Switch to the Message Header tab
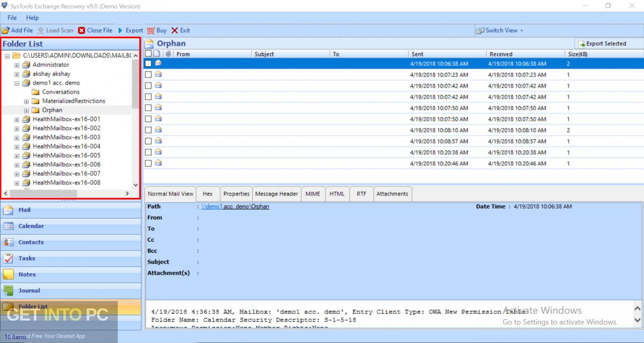Viewport: 644px width, 343px height. point(277,194)
